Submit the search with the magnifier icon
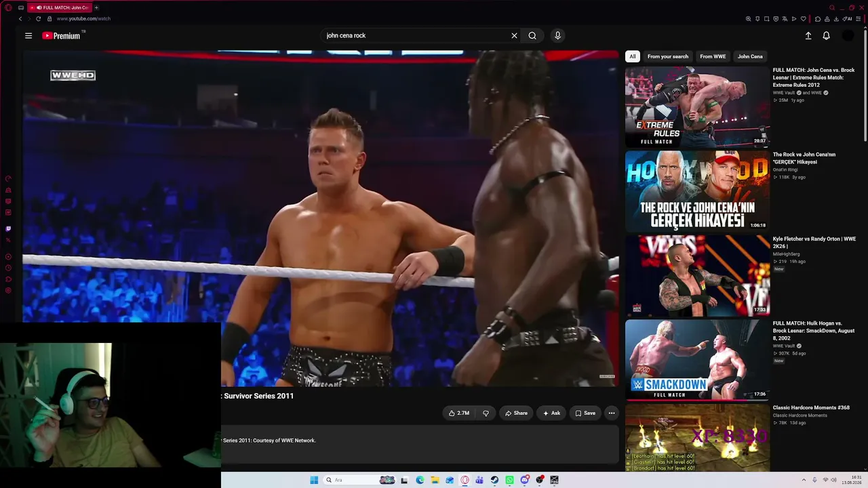Viewport: 868px width, 488px height. [532, 36]
